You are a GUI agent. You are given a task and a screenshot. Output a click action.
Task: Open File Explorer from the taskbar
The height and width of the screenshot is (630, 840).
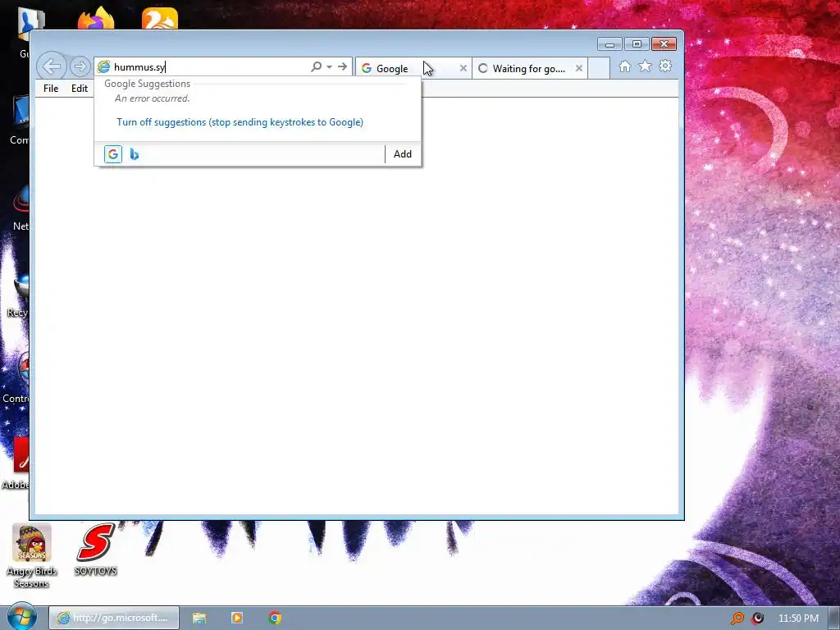[x=199, y=618]
